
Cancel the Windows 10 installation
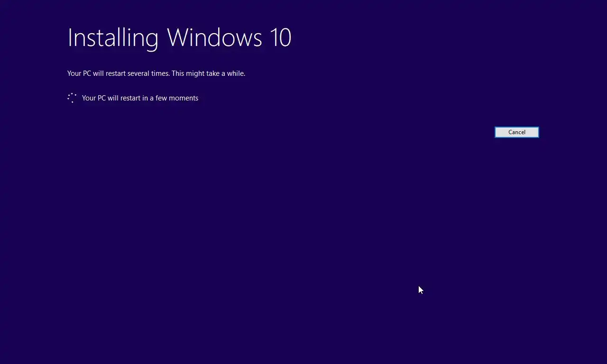[x=516, y=132]
